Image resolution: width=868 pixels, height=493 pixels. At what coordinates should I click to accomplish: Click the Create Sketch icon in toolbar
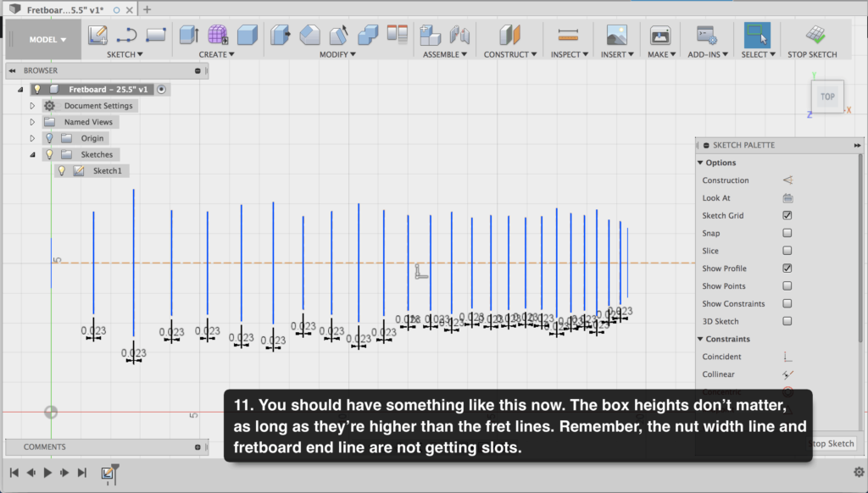(x=98, y=35)
